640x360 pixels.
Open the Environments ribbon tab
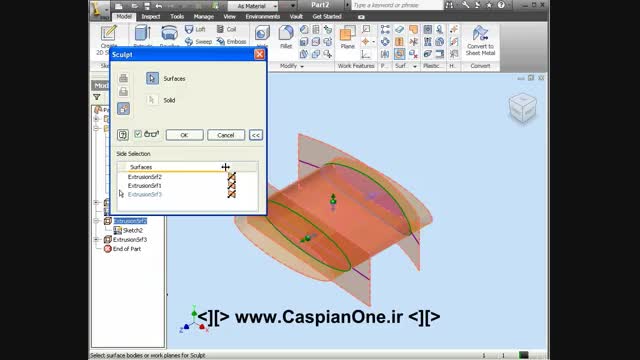pos(262,17)
